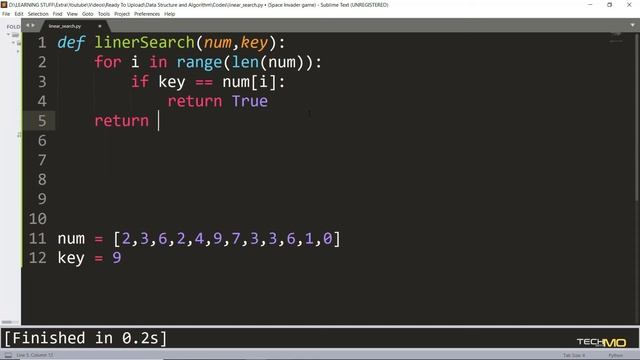
Task: Place cursor on the linerSearch function name
Action: [144, 42]
